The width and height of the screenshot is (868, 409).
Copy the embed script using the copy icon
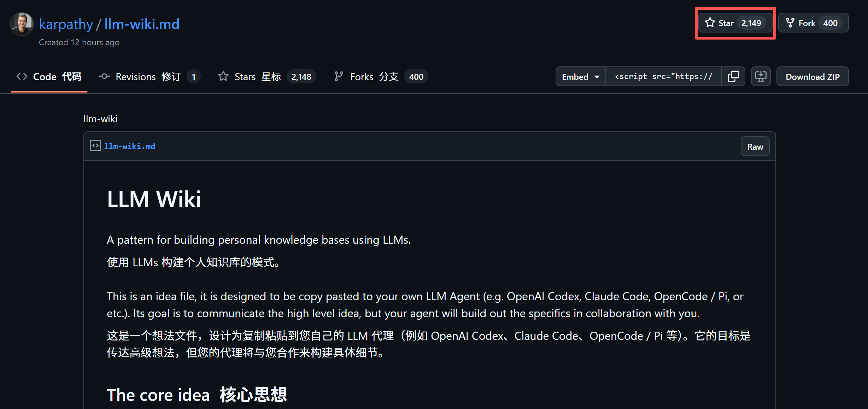(x=733, y=76)
